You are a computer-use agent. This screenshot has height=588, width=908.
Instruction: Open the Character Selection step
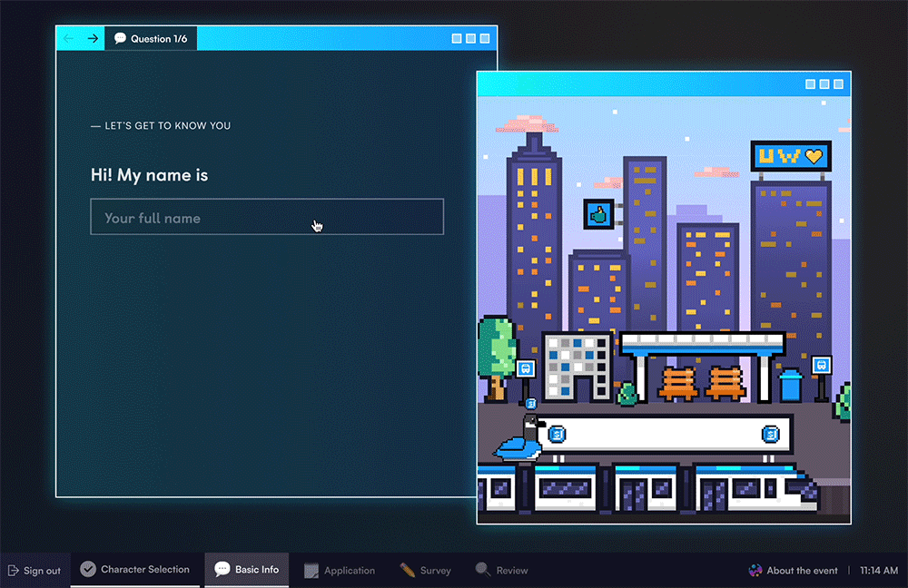135,570
